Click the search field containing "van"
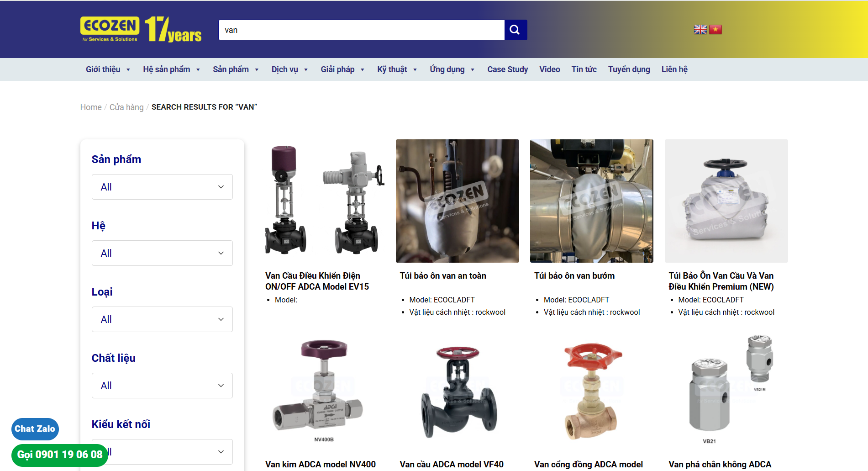868x471 pixels. click(x=361, y=30)
